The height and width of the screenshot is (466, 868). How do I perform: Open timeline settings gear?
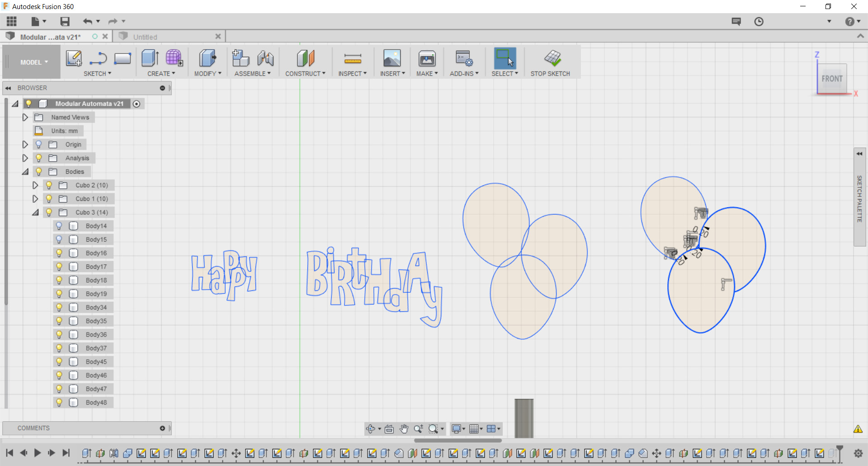pyautogui.click(x=858, y=453)
